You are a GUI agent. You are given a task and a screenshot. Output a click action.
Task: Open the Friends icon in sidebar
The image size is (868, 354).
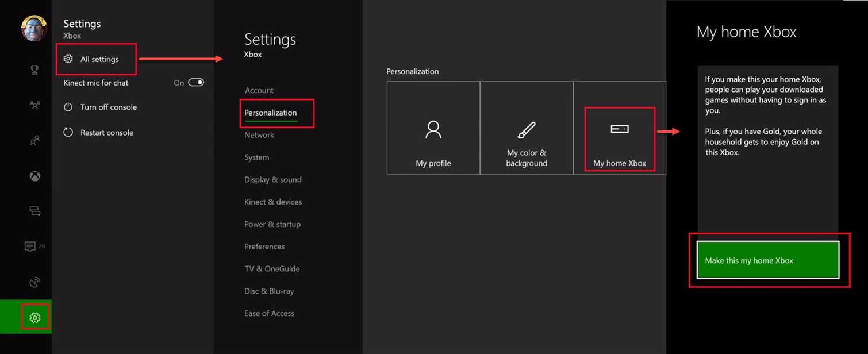[35, 105]
